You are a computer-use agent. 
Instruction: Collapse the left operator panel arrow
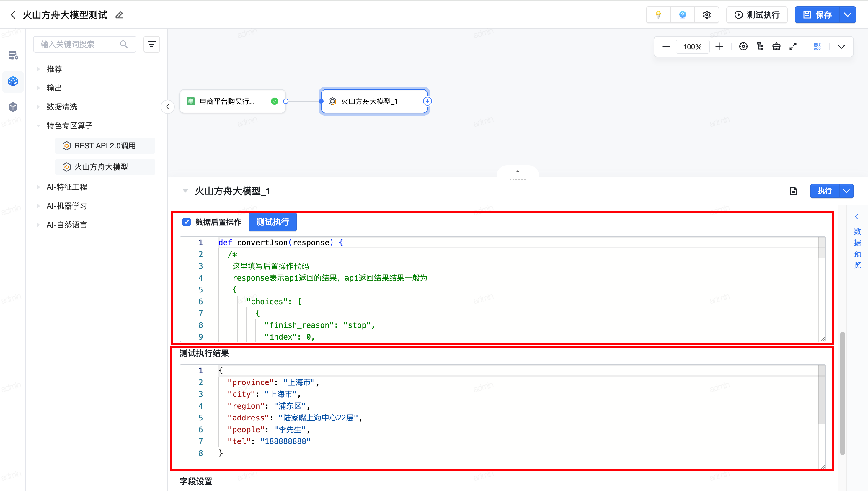point(168,107)
